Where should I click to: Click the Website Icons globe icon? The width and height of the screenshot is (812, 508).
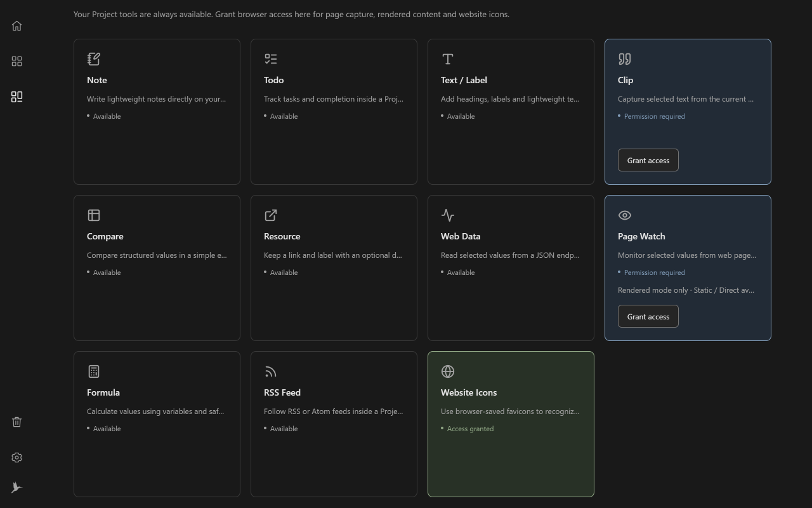[x=448, y=371]
